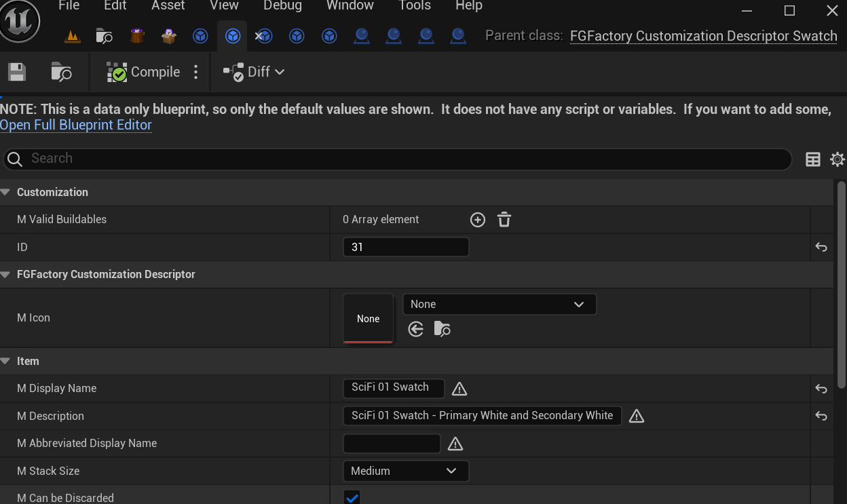The width and height of the screenshot is (847, 504).
Task: Open compile options three-dot menu
Action: coord(196,72)
